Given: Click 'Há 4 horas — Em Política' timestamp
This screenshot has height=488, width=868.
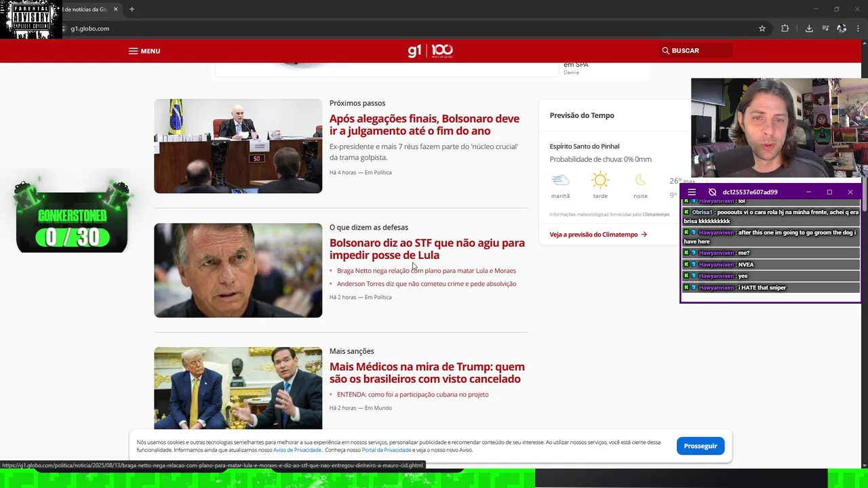Looking at the screenshot, I should tap(360, 172).
